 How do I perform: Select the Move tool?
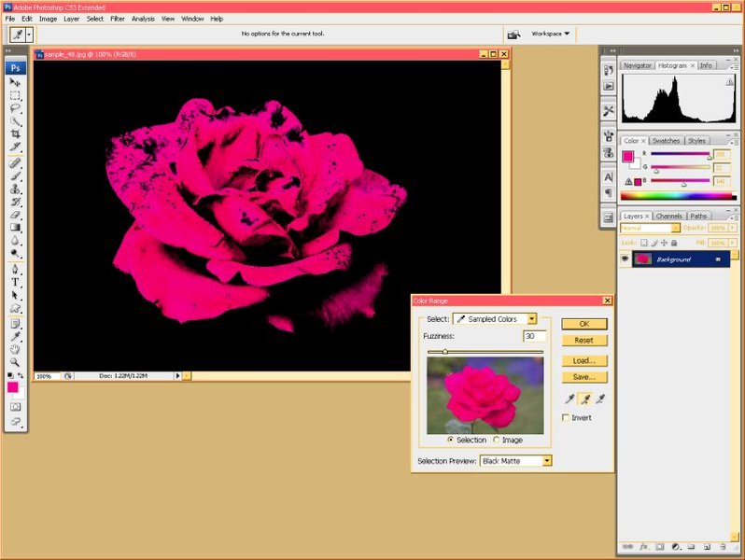coord(16,83)
